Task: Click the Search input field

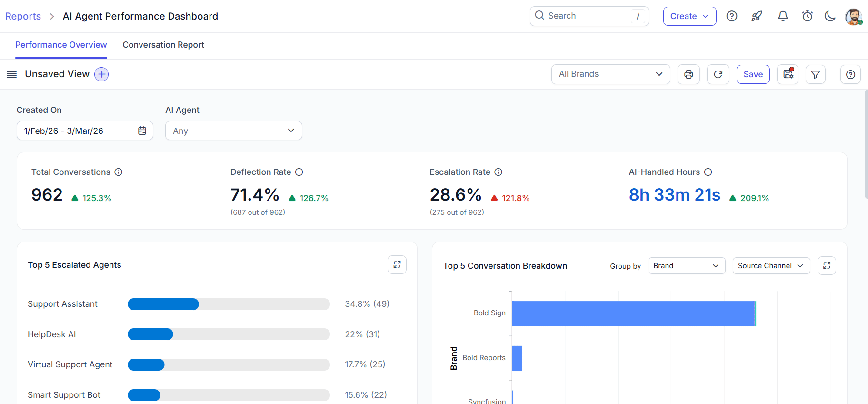Action: coord(589,16)
